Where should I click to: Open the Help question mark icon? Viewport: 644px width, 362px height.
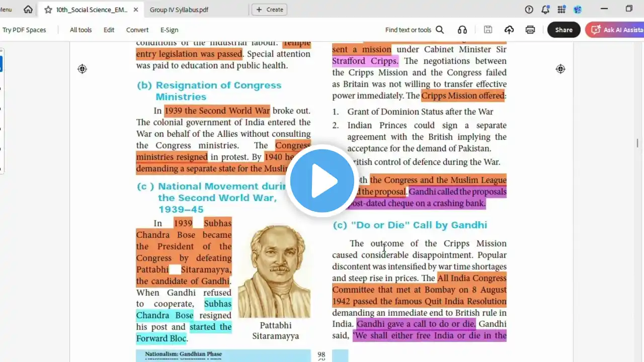[x=529, y=10]
